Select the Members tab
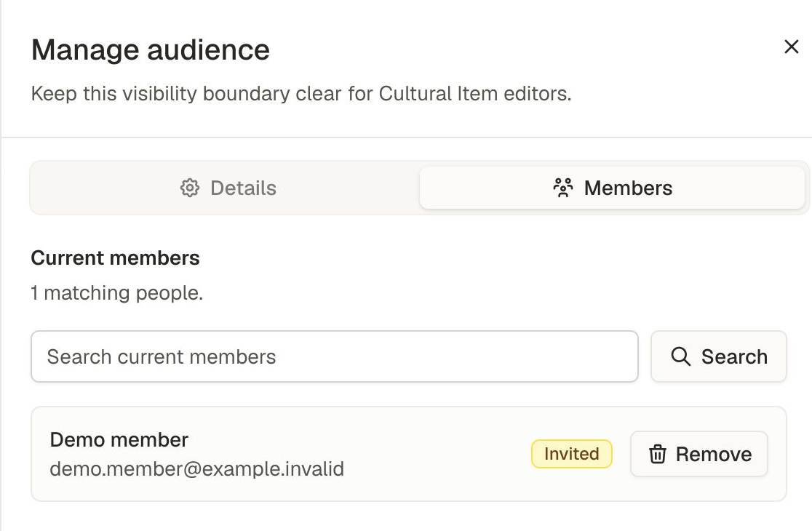This screenshot has height=531, width=812. [612, 188]
